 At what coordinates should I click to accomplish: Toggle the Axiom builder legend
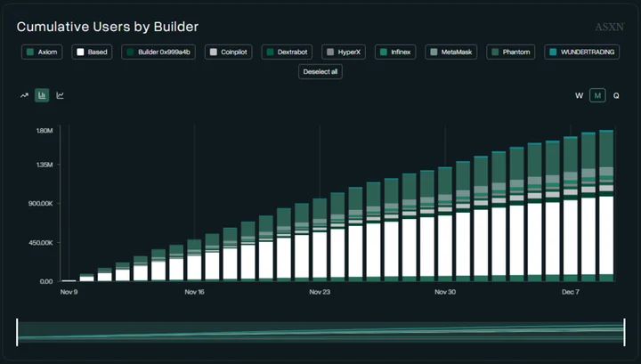pos(42,52)
